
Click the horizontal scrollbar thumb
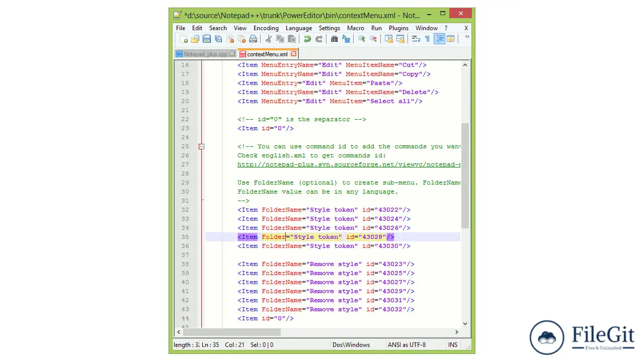[232, 332]
